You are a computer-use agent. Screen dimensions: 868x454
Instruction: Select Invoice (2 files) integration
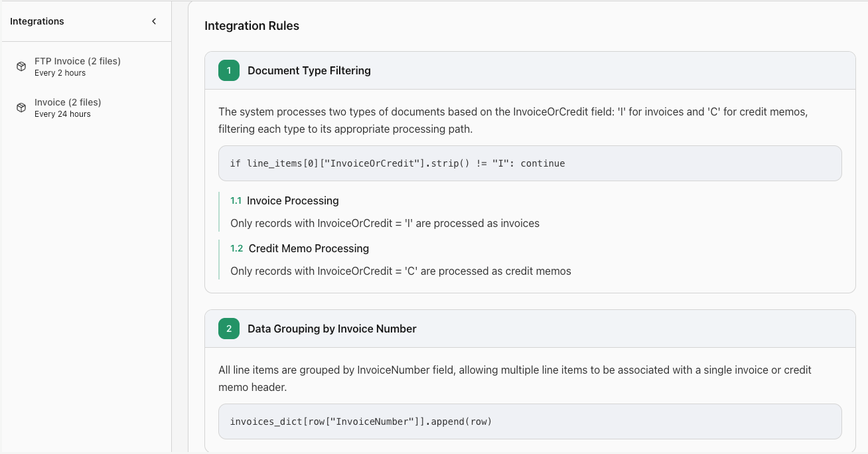coord(68,102)
